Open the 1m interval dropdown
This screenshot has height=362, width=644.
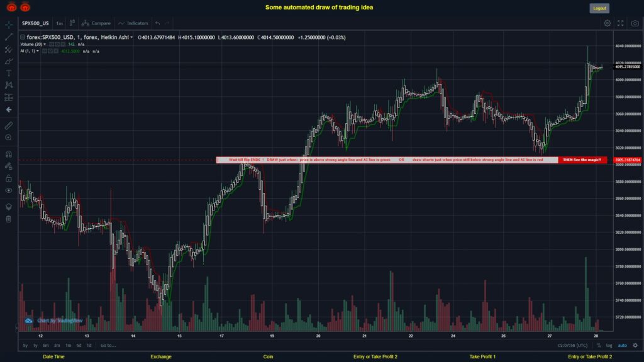click(60, 23)
